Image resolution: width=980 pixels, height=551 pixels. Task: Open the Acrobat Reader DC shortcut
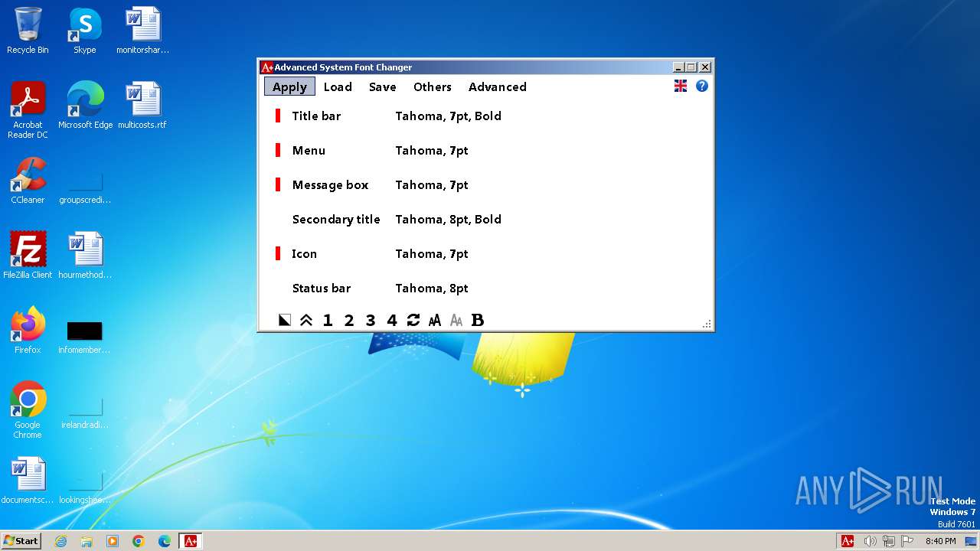pyautogui.click(x=28, y=110)
